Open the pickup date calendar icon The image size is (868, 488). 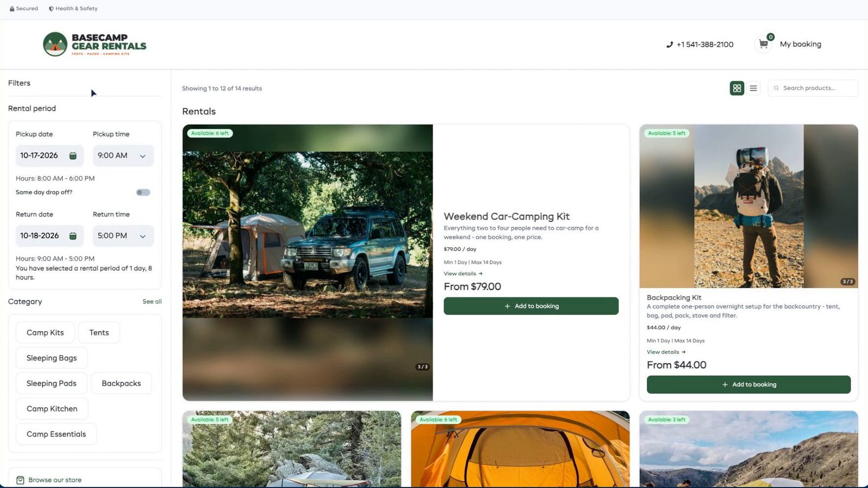tap(73, 156)
